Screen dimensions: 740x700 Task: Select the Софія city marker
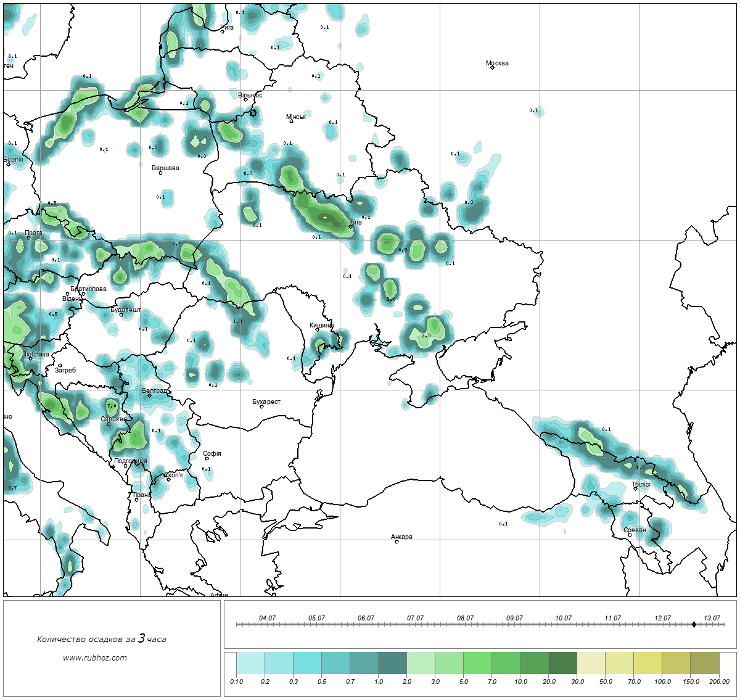click(x=207, y=458)
